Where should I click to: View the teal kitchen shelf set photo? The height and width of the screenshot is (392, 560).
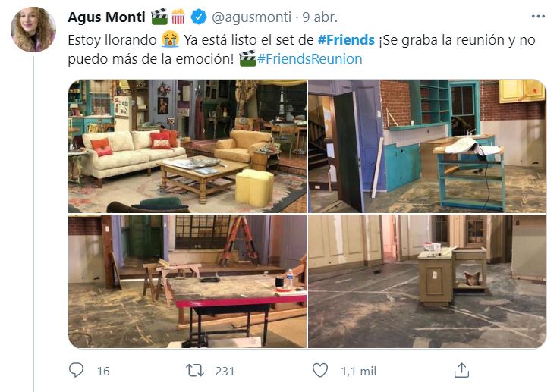[427, 146]
